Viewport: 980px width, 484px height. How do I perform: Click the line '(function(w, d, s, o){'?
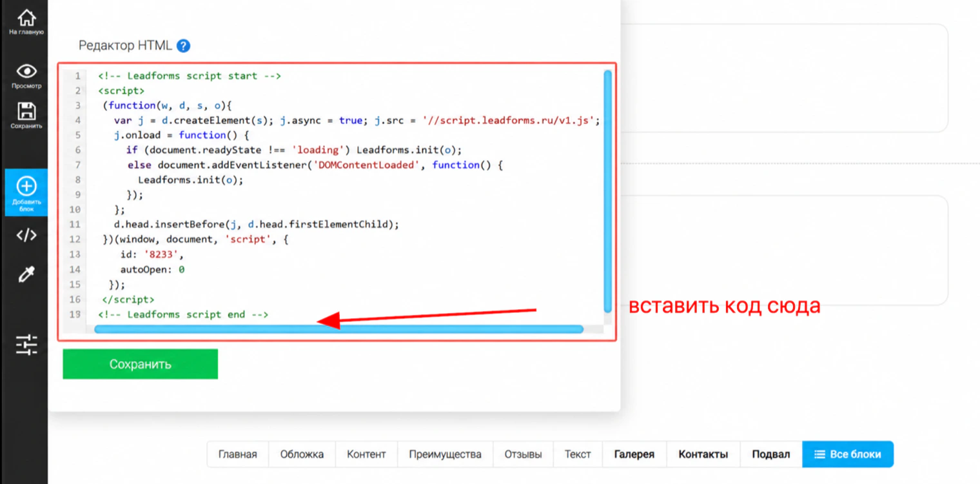tap(166, 105)
